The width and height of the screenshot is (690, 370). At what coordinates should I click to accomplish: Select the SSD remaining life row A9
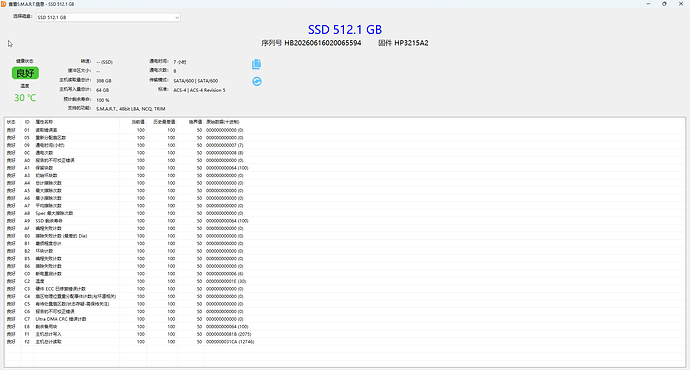(345, 221)
